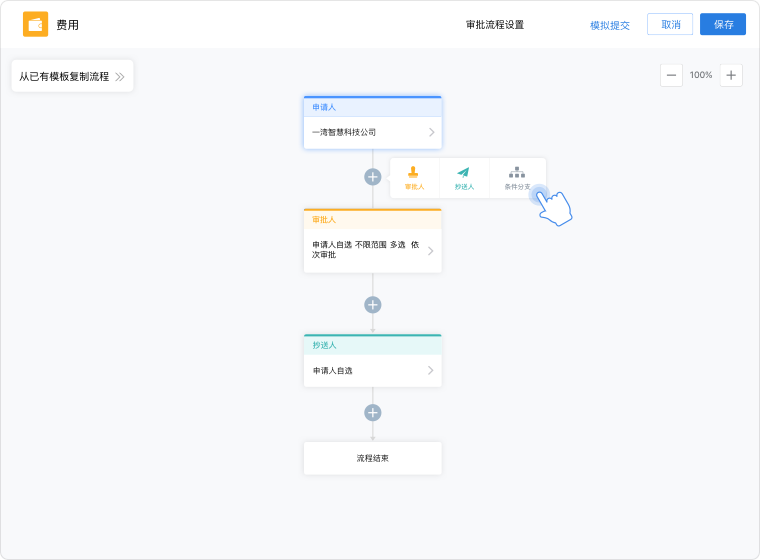Select the 审批人 stamp icon in popup

(x=414, y=173)
